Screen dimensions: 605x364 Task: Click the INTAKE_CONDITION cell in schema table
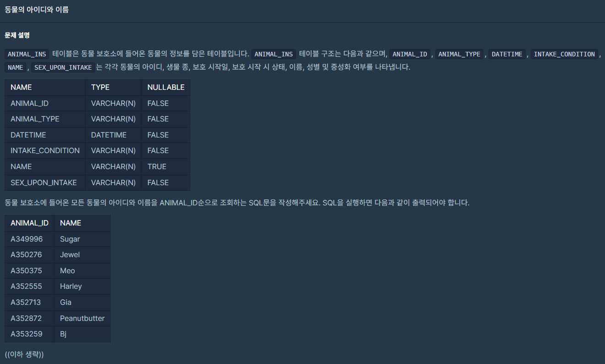pos(45,150)
